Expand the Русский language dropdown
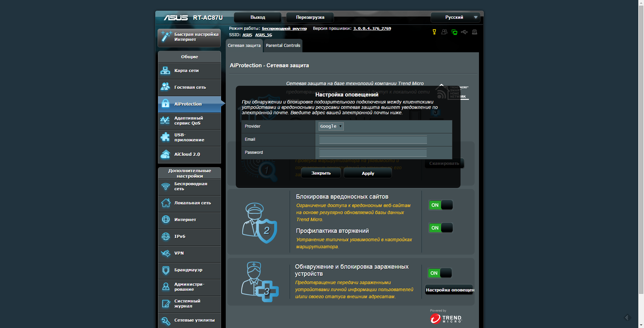This screenshot has height=328, width=644. (455, 17)
